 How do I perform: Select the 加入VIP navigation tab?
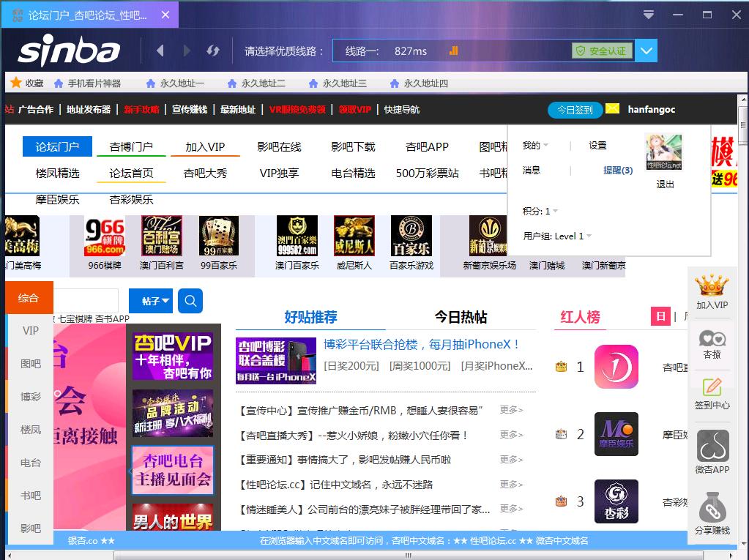[x=205, y=146]
